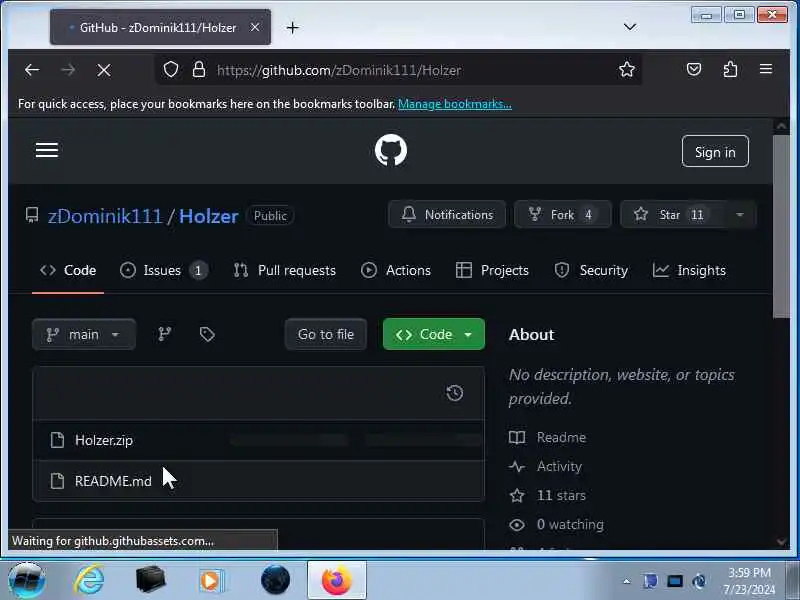
Task: Open Windows Media Player from taskbar
Action: click(211, 580)
